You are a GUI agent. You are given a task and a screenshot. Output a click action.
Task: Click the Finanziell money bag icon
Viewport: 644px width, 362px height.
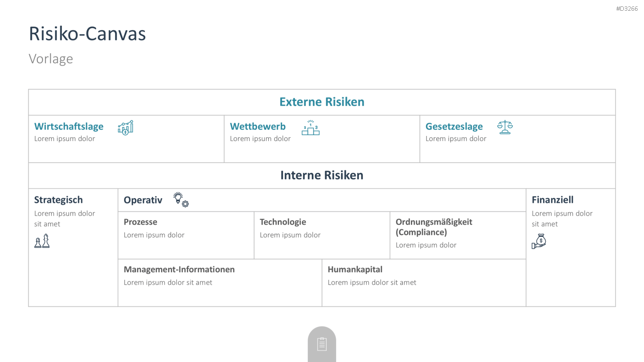point(539,241)
